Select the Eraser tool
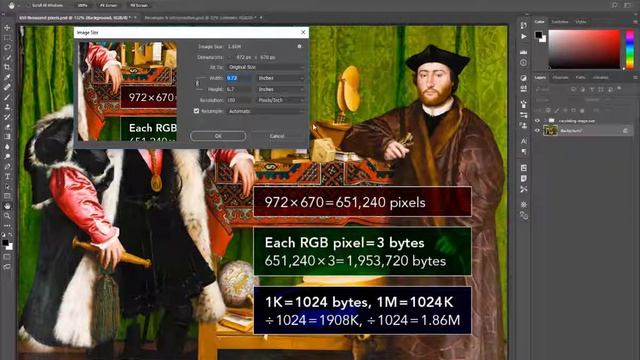The height and width of the screenshot is (360, 640). point(7,127)
